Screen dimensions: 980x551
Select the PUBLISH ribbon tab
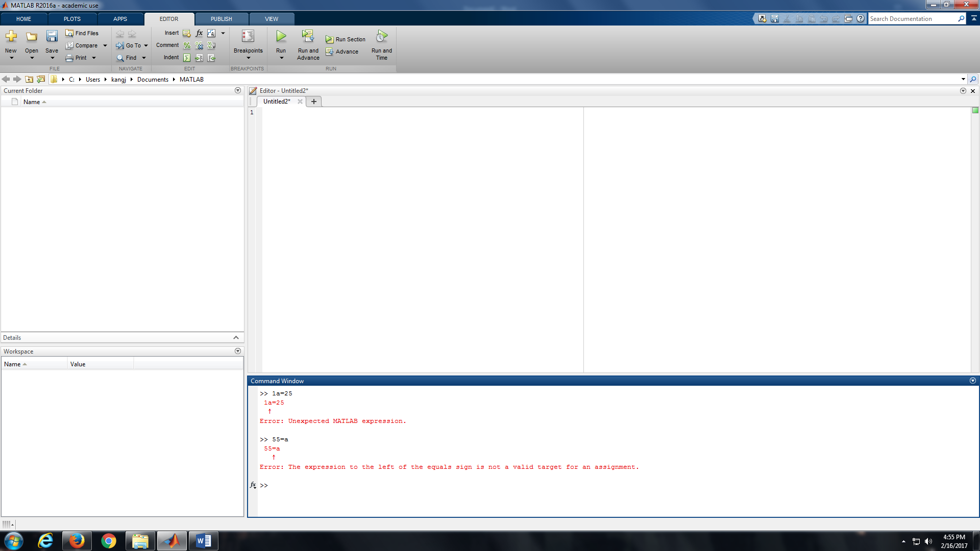(222, 18)
